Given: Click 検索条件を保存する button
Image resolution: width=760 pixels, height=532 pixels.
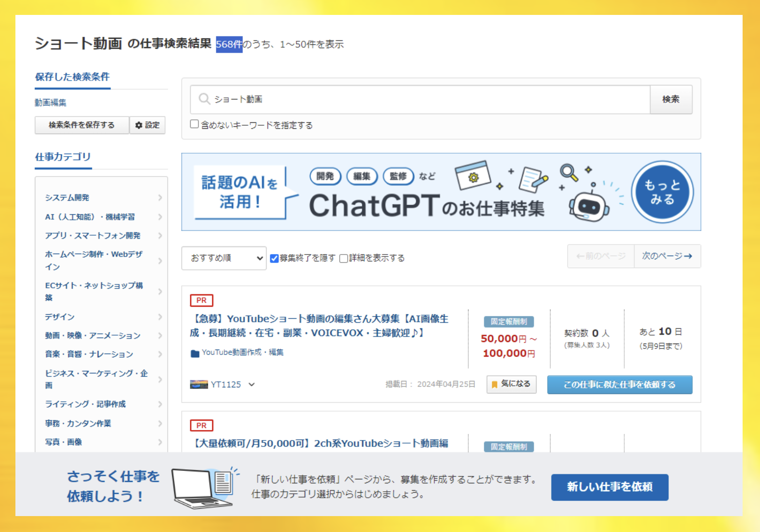Looking at the screenshot, I should coord(82,125).
